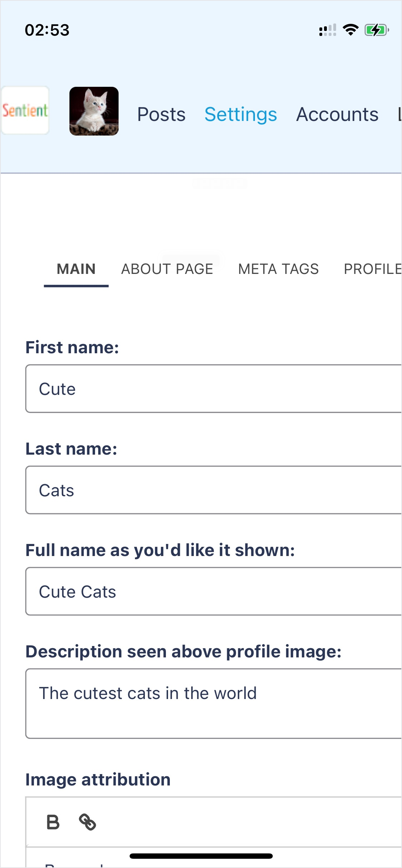Image resolution: width=402 pixels, height=868 pixels.
Task: Open the PROFILE tab
Action: pos(373,269)
